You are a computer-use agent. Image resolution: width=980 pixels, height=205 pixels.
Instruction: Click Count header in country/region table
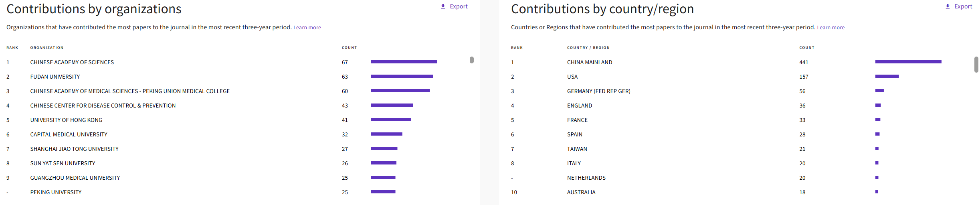[807, 48]
